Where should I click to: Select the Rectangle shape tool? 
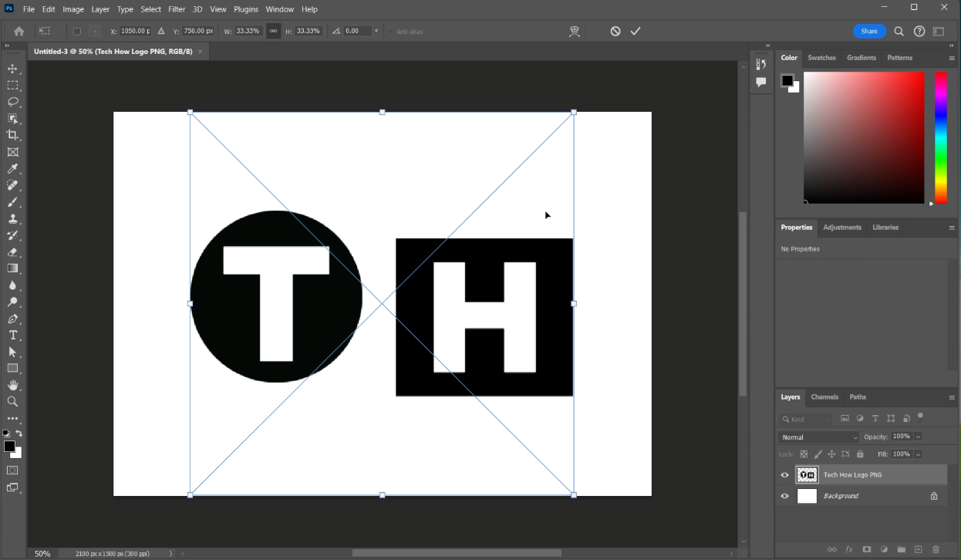[x=12, y=369]
